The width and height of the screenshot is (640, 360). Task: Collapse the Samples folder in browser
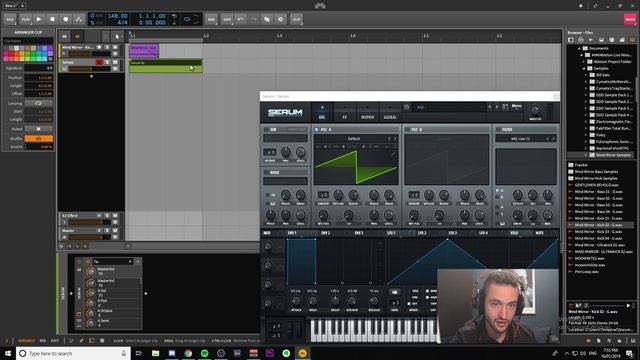(x=584, y=68)
